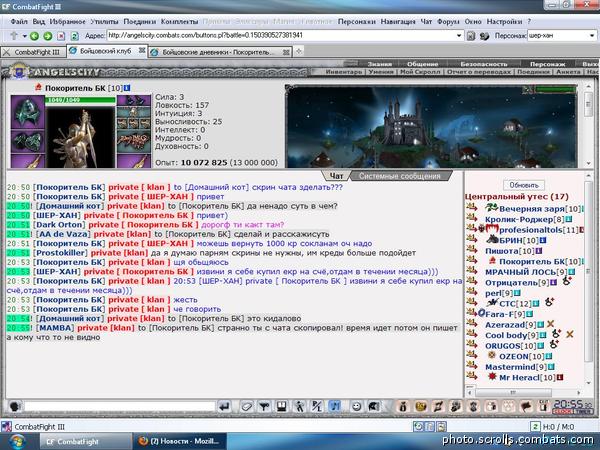
Task: Click the Обновить button in player list
Action: [524, 185]
